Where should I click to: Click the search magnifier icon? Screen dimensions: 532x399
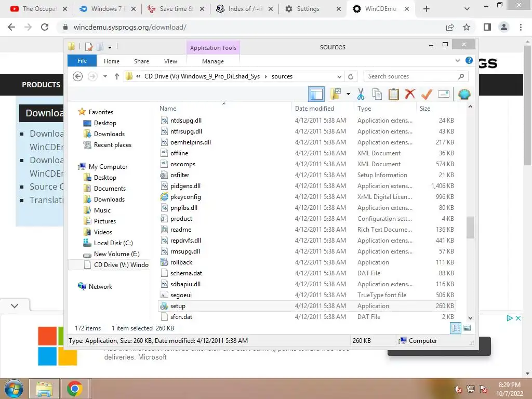(461, 76)
